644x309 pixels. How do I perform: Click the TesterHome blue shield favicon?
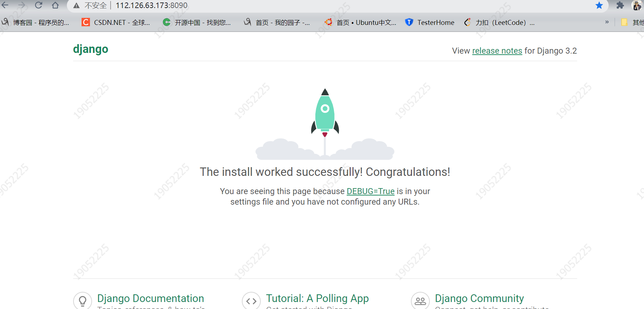409,22
